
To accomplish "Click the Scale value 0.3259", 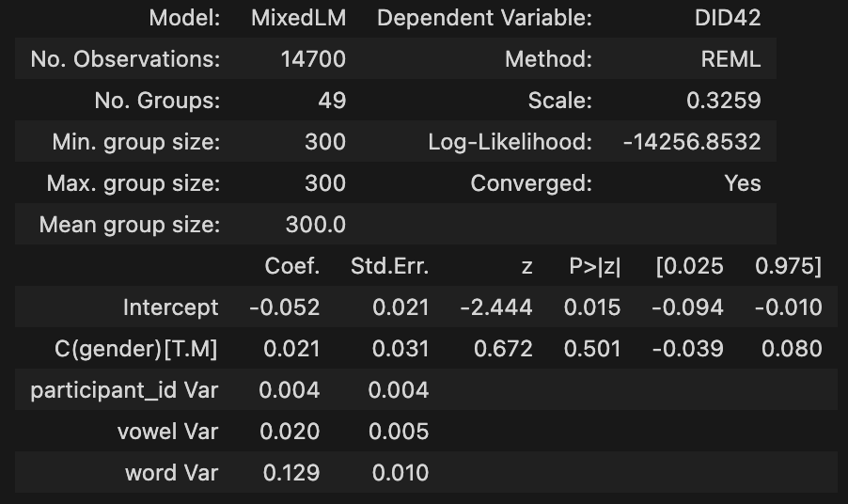I will 724,101.
